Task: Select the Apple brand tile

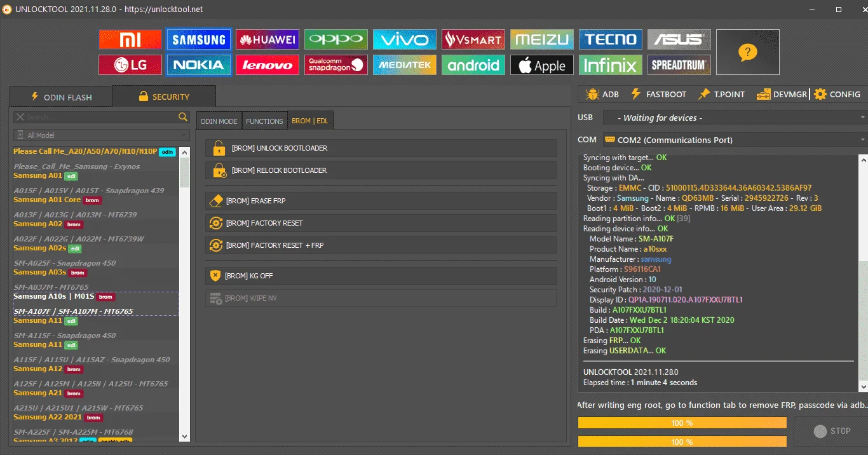Action: click(x=542, y=65)
